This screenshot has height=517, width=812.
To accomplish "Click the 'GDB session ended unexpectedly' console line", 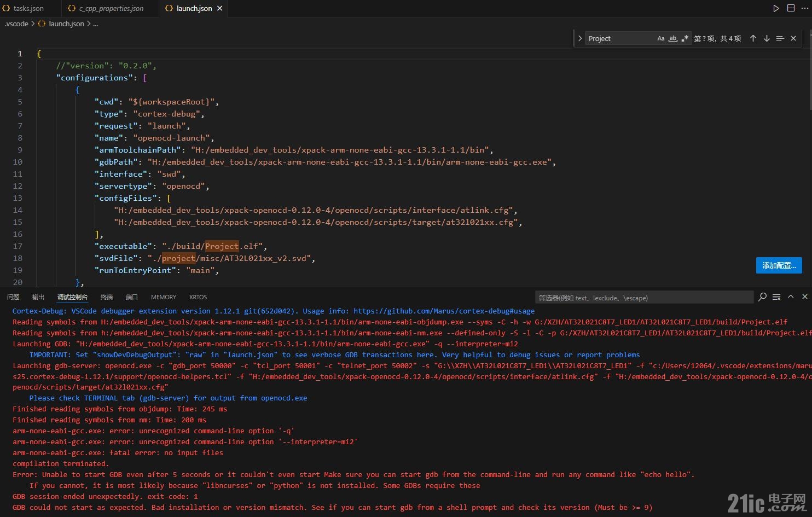I will click(105, 497).
